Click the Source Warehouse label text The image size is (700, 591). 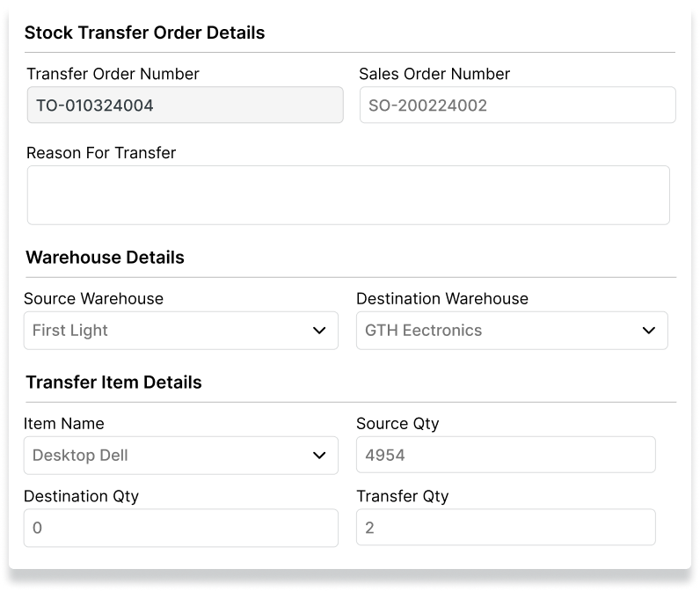pos(94,299)
